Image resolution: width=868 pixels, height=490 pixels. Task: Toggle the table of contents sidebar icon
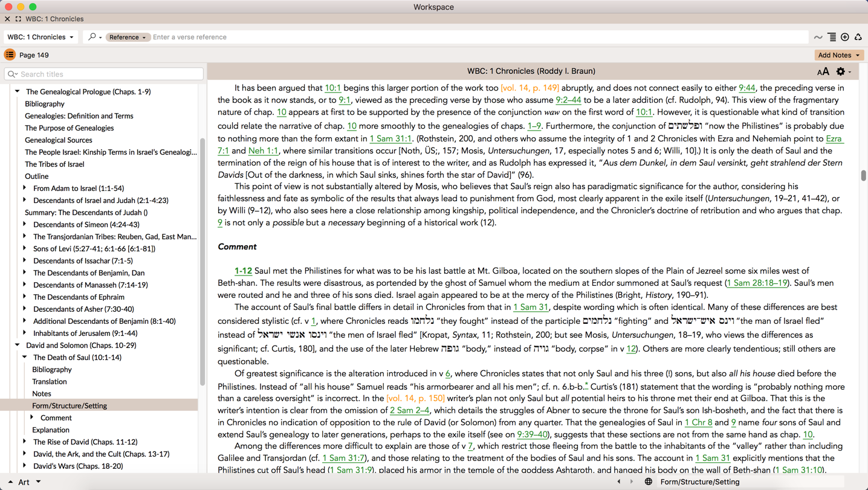pos(10,55)
